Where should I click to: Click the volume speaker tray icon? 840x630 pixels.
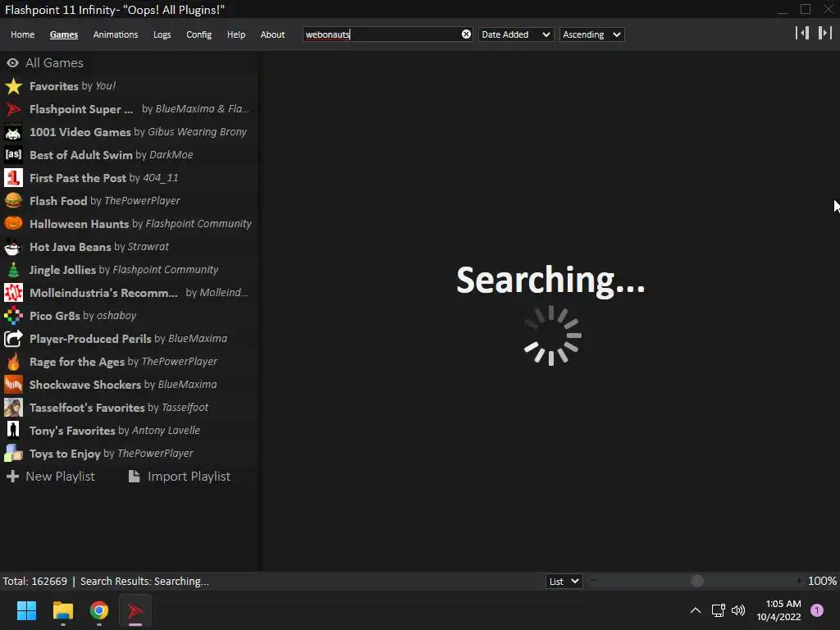(738, 610)
